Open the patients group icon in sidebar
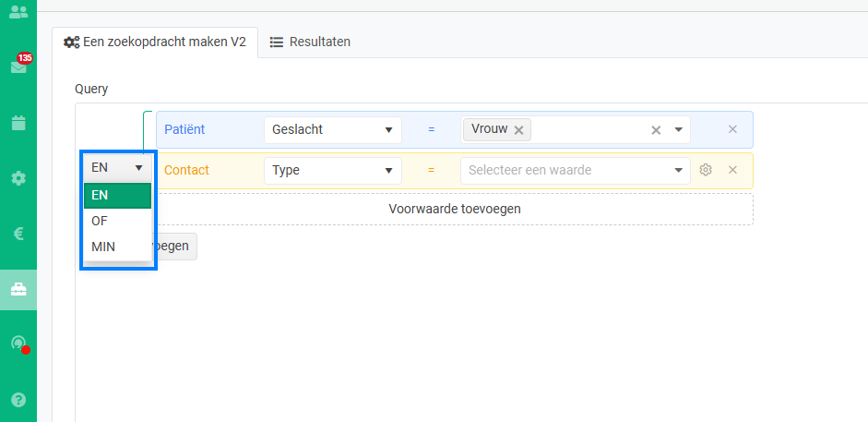 click(x=18, y=12)
